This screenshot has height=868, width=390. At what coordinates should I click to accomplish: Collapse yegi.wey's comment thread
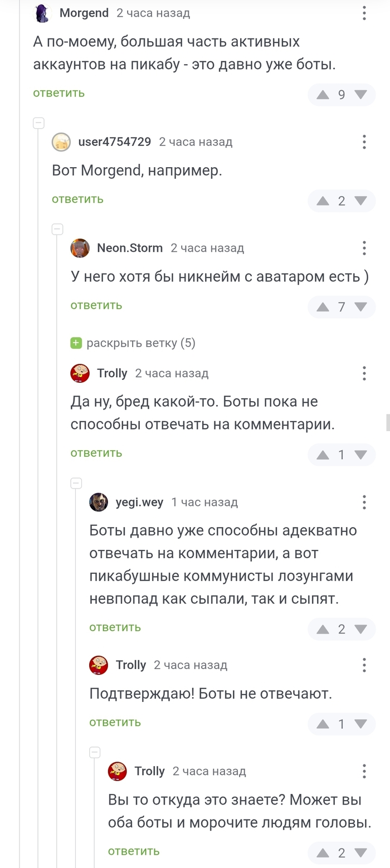point(76,483)
